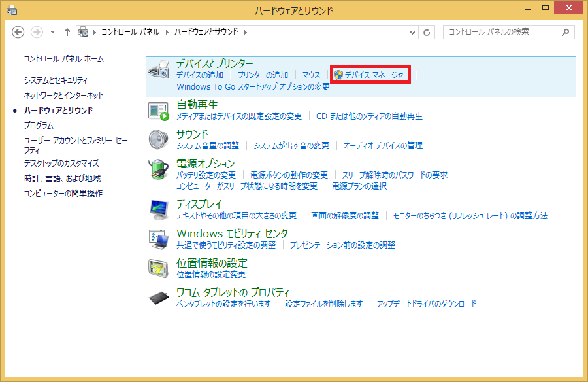Click the window system icon in the title bar

(x=12, y=10)
